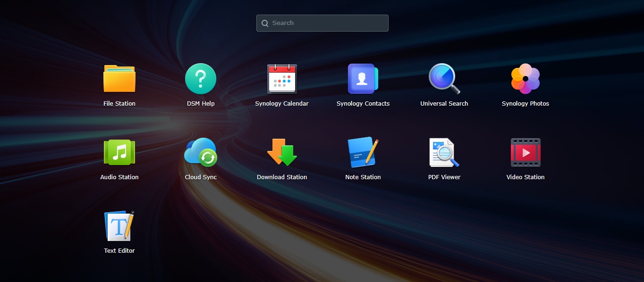Viewport: 644px width, 282px height.
Task: Launch the Audio Station music icon
Action: coord(119,152)
